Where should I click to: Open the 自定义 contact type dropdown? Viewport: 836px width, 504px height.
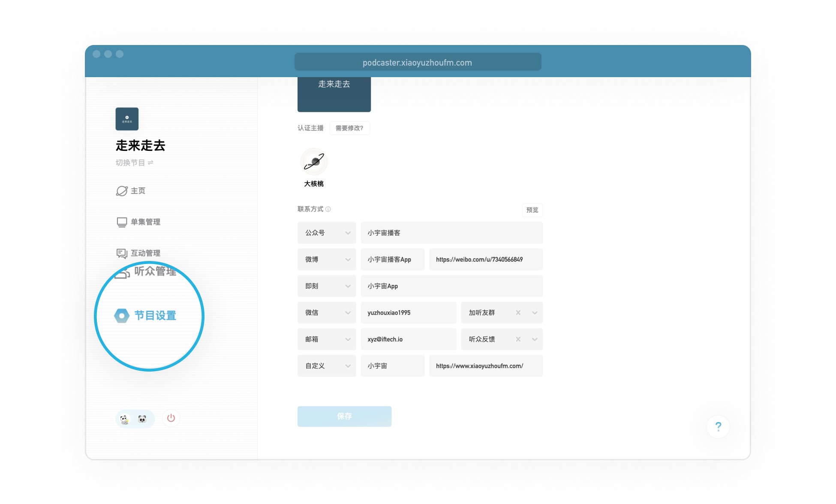point(327,366)
